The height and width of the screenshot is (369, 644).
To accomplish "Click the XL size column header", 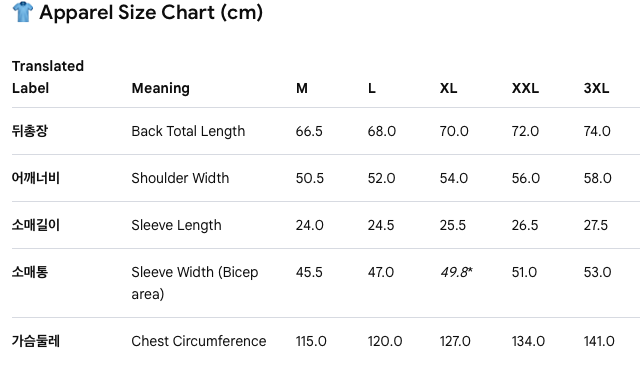I will [x=448, y=88].
